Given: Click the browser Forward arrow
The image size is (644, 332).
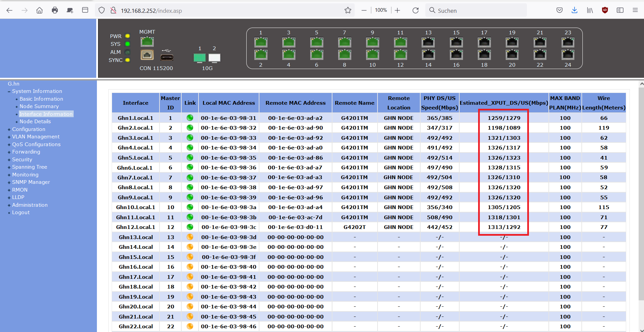Looking at the screenshot, I should tap(25, 10).
